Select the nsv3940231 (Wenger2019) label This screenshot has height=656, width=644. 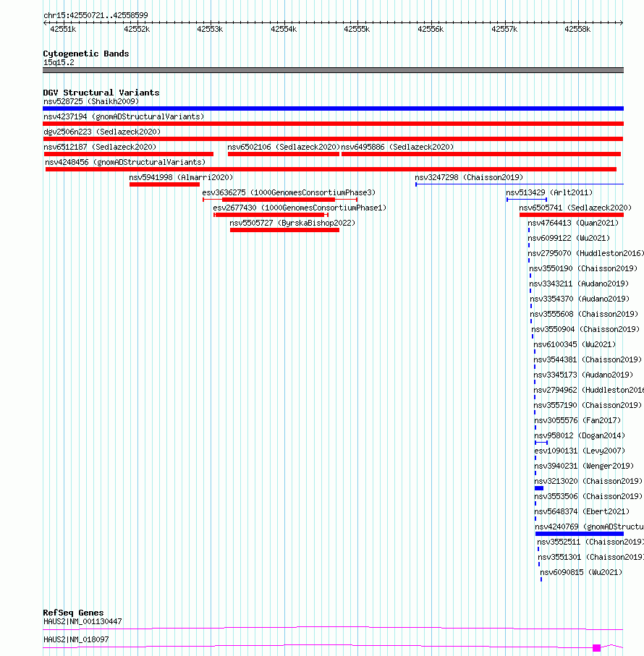[x=585, y=466]
